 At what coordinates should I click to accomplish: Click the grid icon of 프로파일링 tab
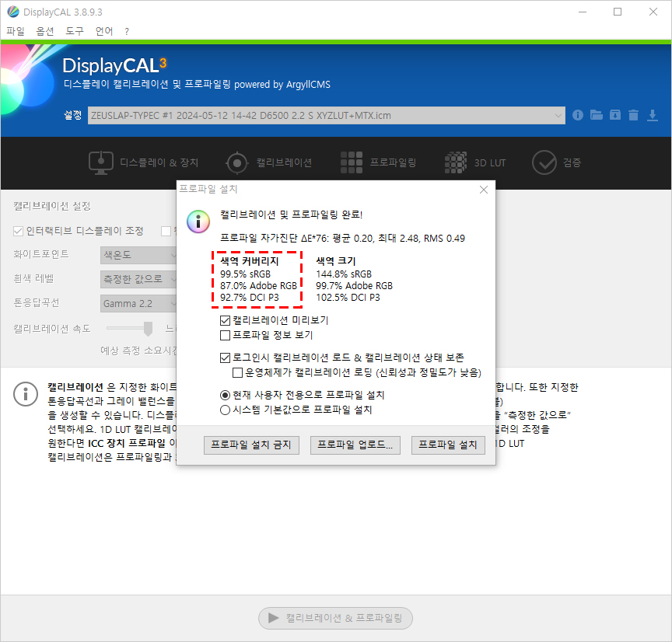[352, 162]
